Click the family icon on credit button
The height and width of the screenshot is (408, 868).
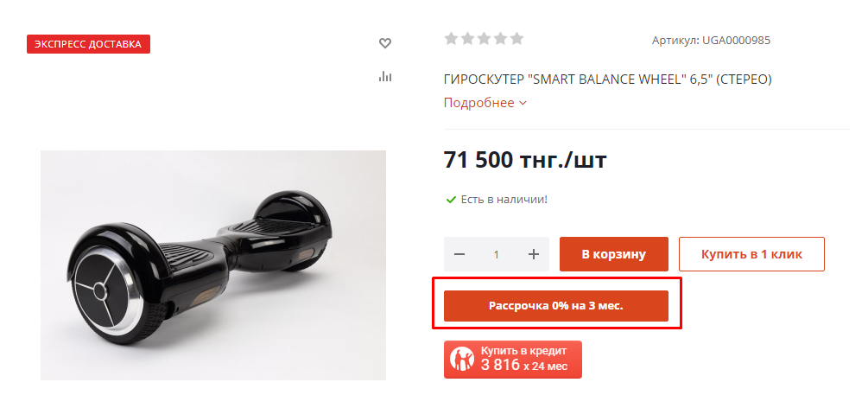point(462,360)
